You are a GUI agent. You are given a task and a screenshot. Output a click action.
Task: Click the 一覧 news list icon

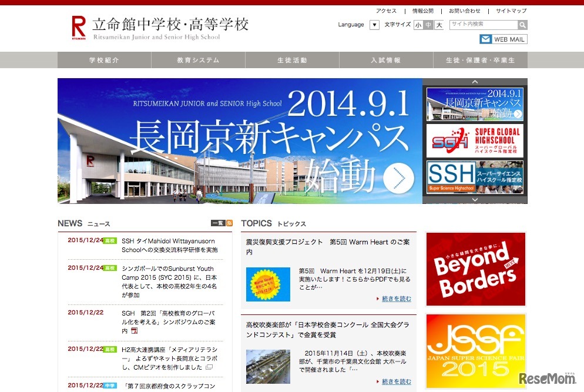pos(218,223)
